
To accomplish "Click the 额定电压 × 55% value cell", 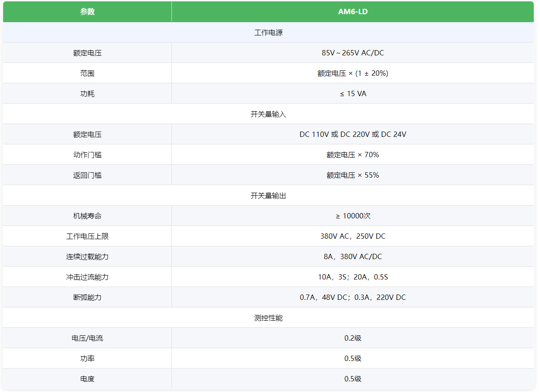I will pyautogui.click(x=353, y=175).
